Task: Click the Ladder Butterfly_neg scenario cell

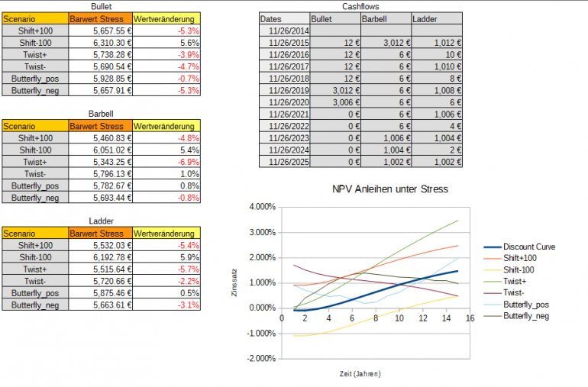Action: click(35, 305)
